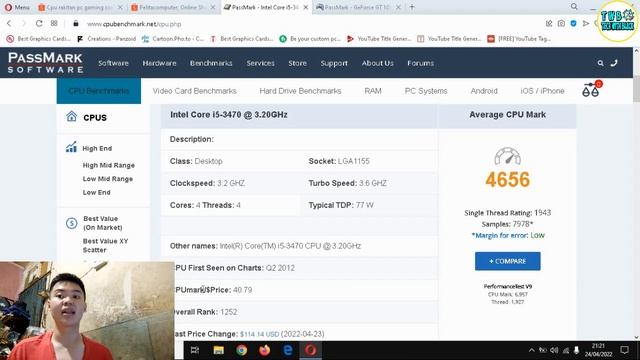Open the Benchmarks menu
Image resolution: width=640 pixels, height=360 pixels.
[x=211, y=63]
